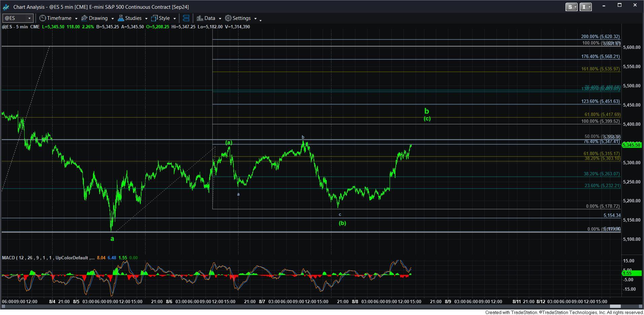
Task: Expand the Settings dropdown arrow
Action: click(255, 19)
